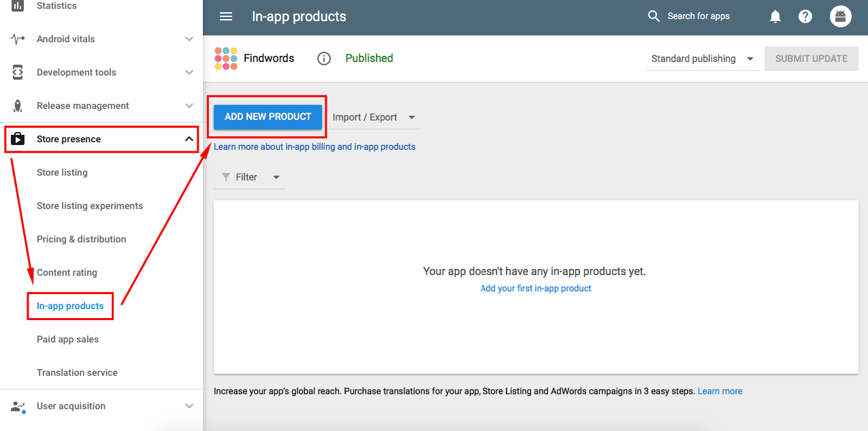The image size is (868, 431).
Task: Click the Store presence briefcase icon
Action: tap(18, 139)
